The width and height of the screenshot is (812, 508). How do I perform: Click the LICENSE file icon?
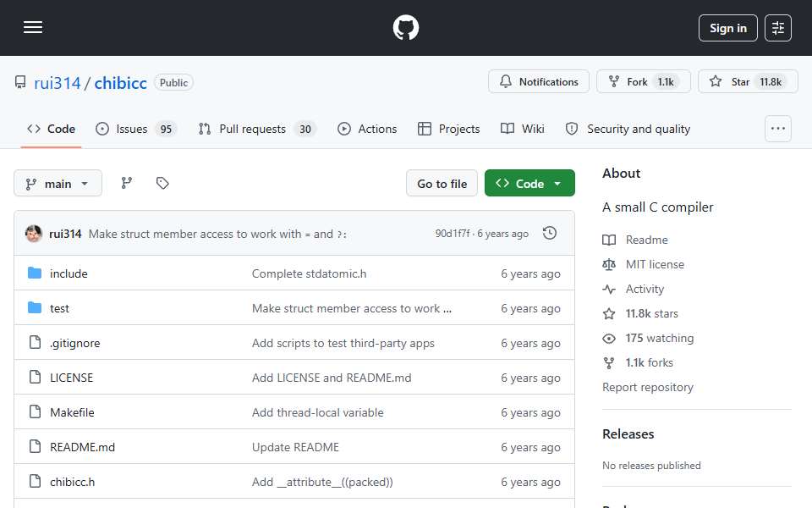[35, 377]
